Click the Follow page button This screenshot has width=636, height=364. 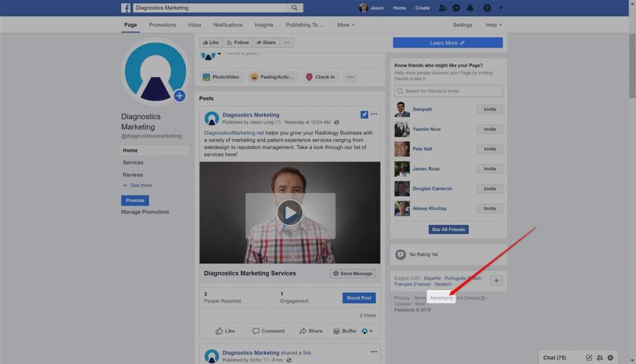pyautogui.click(x=238, y=43)
